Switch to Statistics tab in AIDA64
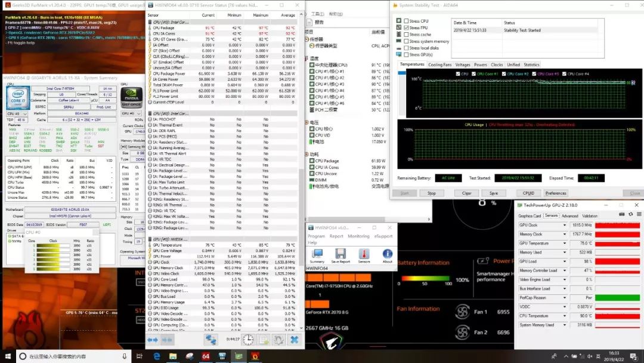Viewport: 644px width, 363px height. coord(531,65)
